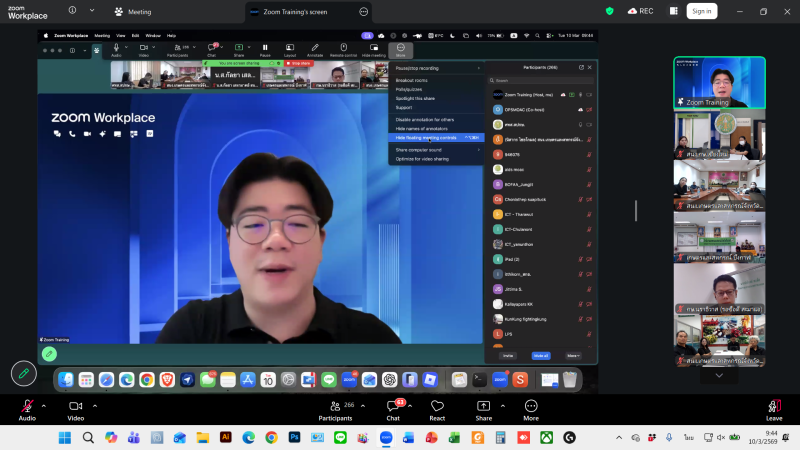Open the More options menu
This screenshot has height=450, width=800.
[530, 408]
